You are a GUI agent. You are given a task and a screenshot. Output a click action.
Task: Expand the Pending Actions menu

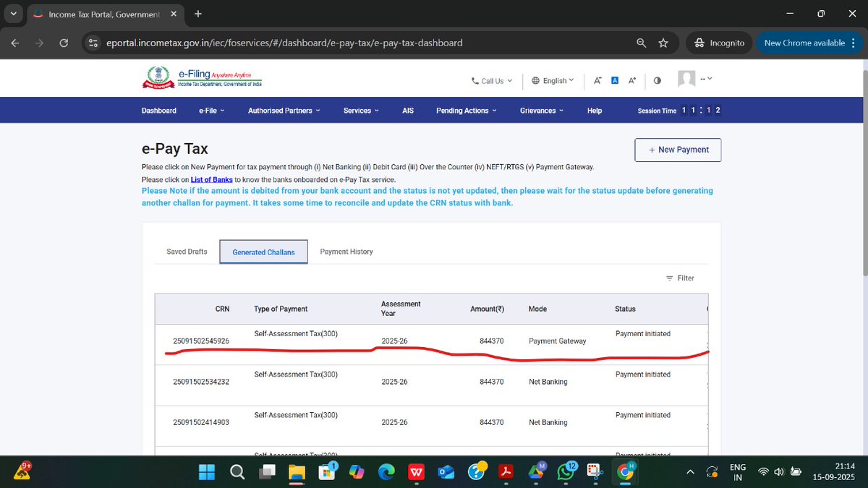467,111
